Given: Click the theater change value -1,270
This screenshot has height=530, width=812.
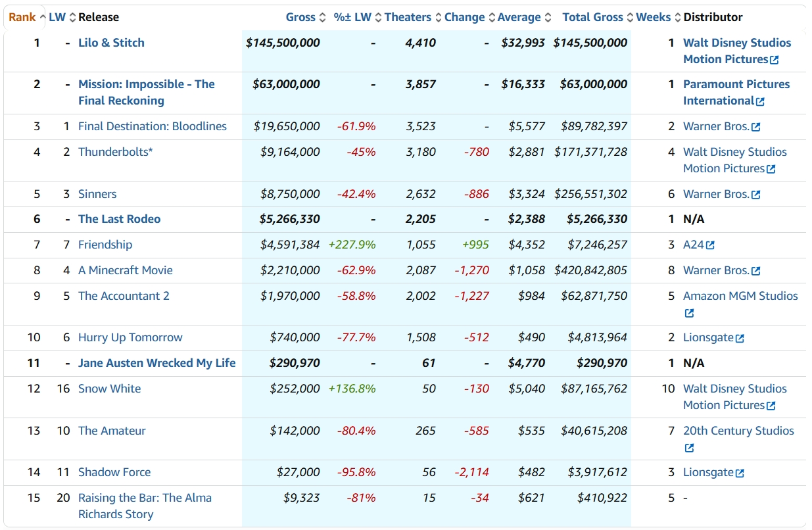Looking at the screenshot, I should [472, 270].
